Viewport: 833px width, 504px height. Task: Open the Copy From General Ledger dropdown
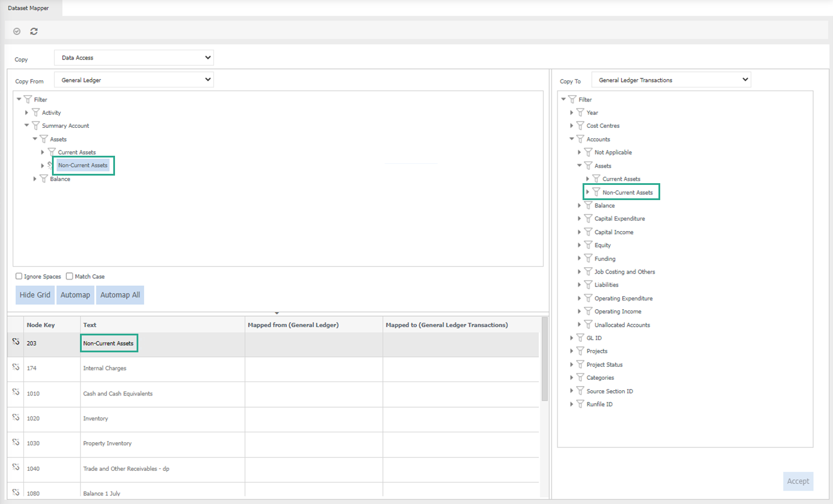(x=134, y=80)
